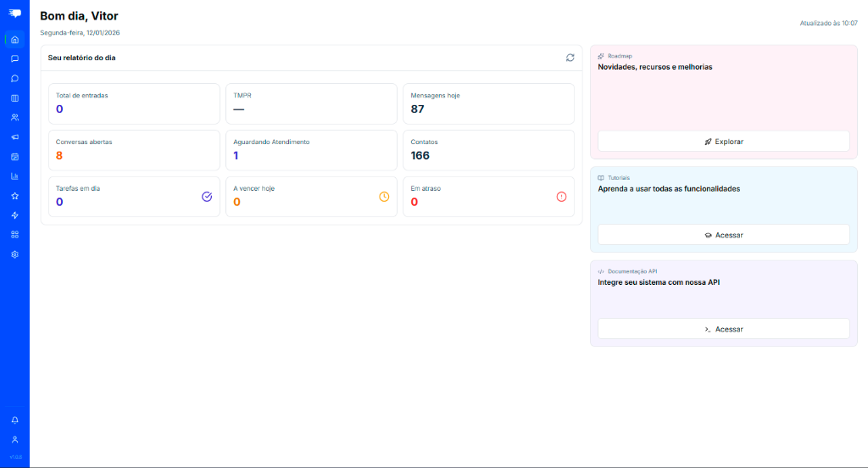Image resolution: width=868 pixels, height=468 pixels.
Task: Click the Explorar roadmap button
Action: [x=724, y=142]
